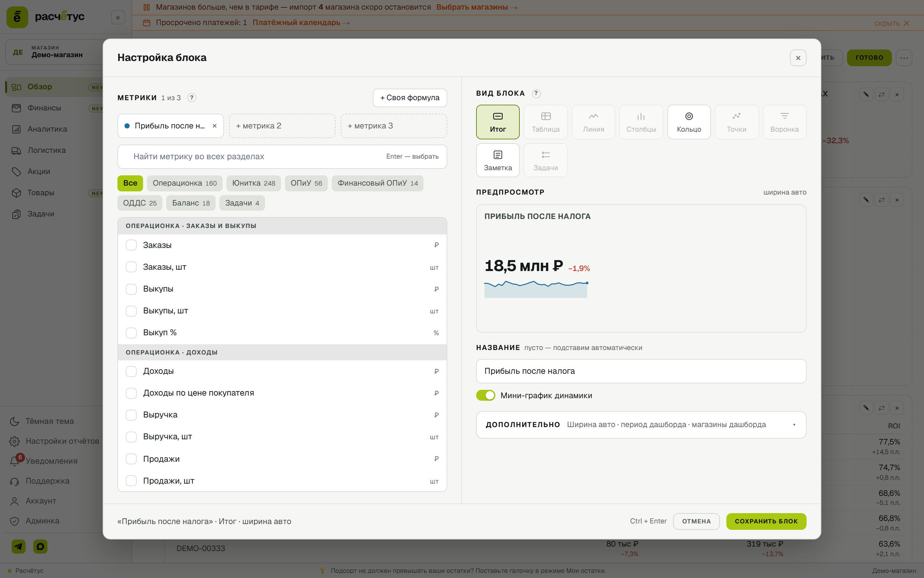The height and width of the screenshot is (578, 924).
Task: Check the Доходы metric checkbox
Action: pos(131,371)
